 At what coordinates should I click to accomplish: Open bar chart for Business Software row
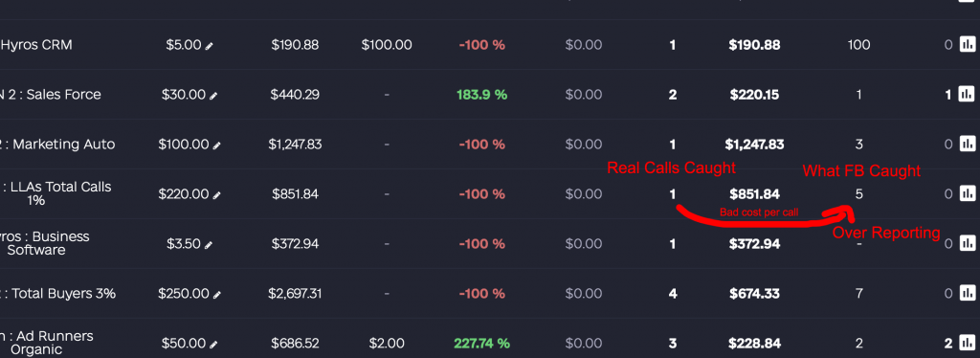967,244
